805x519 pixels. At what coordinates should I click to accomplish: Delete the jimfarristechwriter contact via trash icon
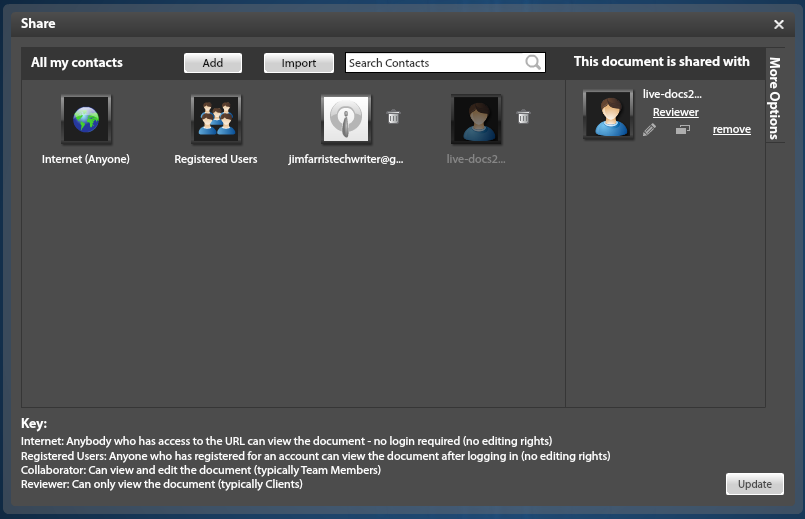pyautogui.click(x=393, y=117)
